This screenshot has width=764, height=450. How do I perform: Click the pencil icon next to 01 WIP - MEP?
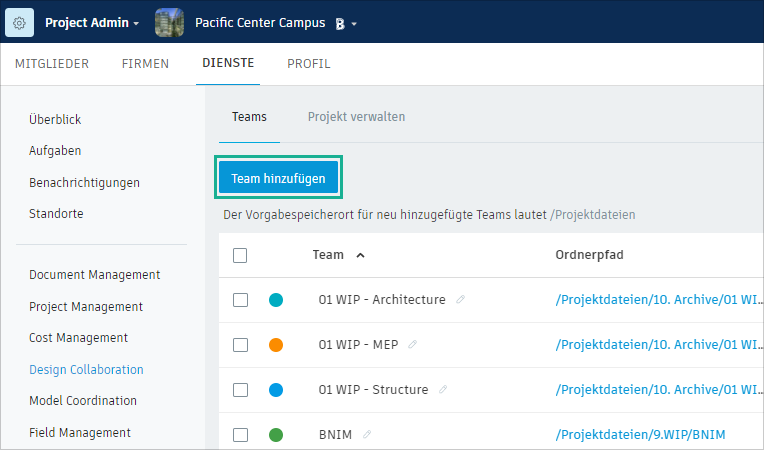tap(412, 344)
